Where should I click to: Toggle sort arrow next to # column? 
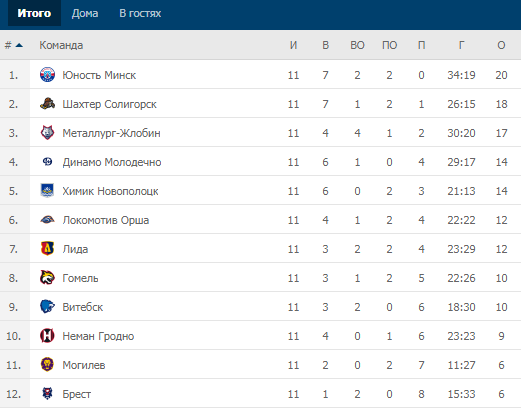pyautogui.click(x=19, y=45)
